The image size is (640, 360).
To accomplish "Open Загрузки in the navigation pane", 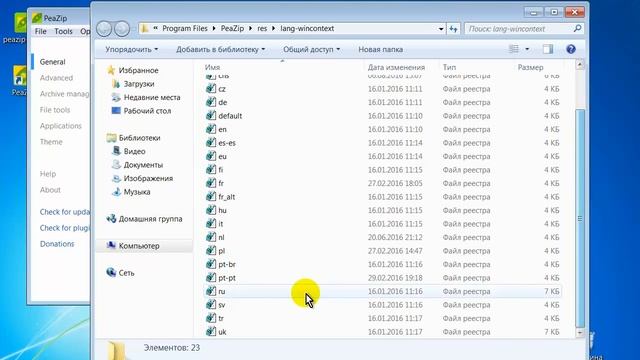I will coord(139,84).
